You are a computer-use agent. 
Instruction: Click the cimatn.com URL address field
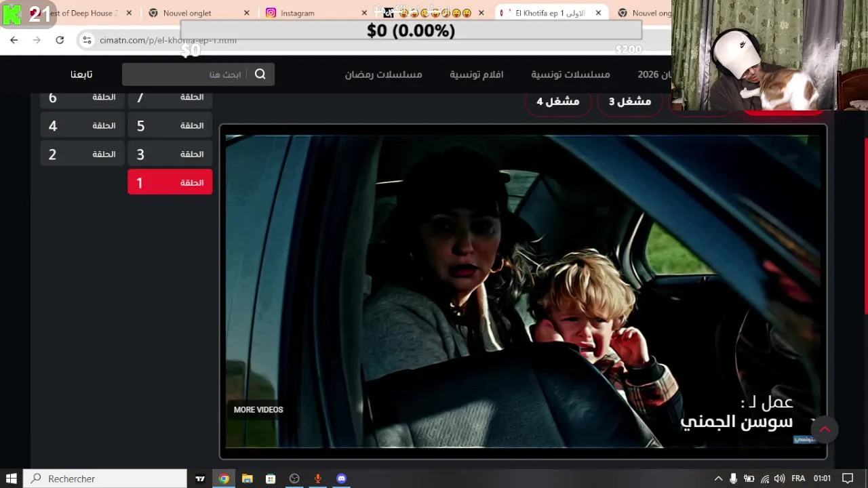[167, 40]
